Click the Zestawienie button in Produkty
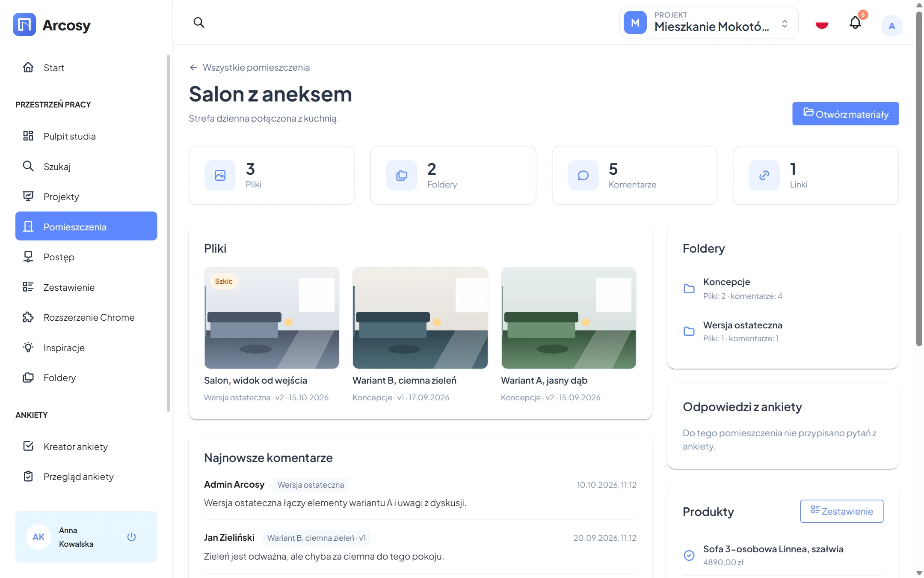Screen dimensions: 924x578 tap(841, 511)
